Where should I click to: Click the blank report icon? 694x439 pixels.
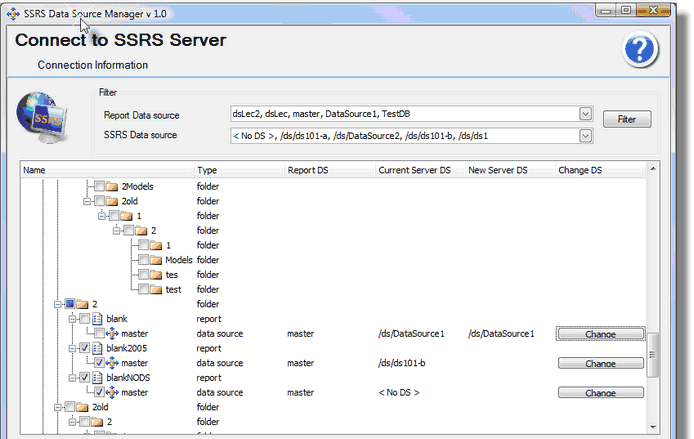pyautogui.click(x=97, y=319)
